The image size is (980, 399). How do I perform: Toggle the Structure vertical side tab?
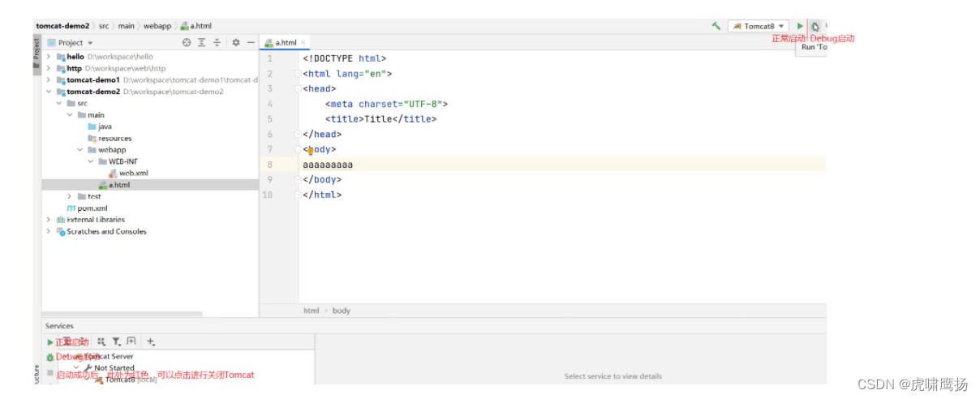pyautogui.click(x=37, y=374)
